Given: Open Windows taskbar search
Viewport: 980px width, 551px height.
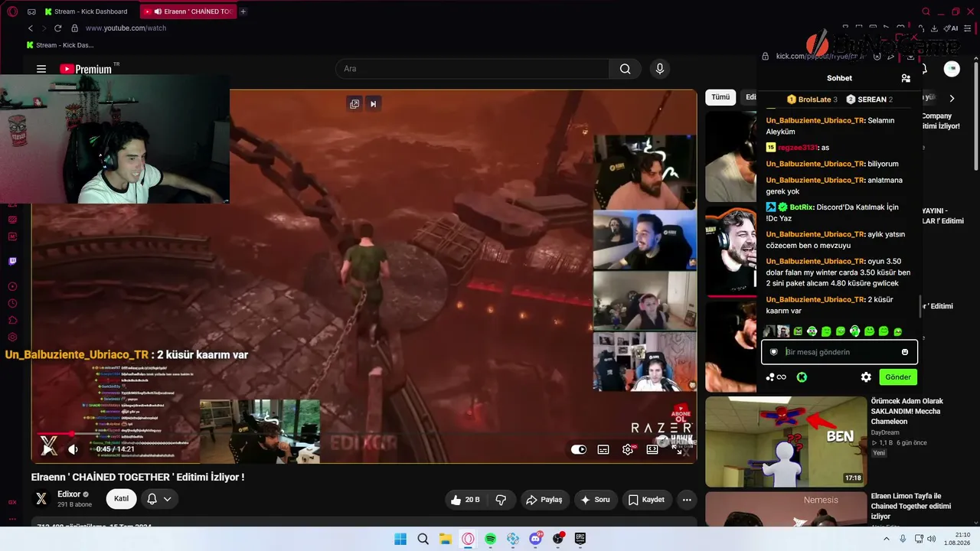Looking at the screenshot, I should [x=423, y=539].
